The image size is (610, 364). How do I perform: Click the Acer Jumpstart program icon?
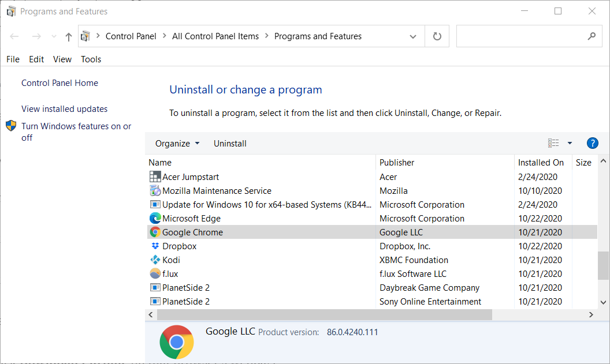point(155,177)
